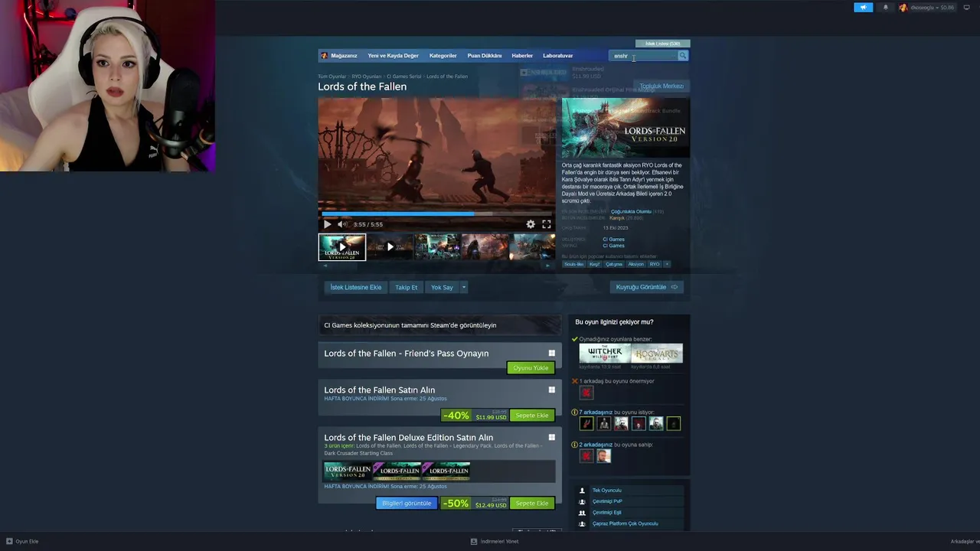Open the account name dropdown with wallet balance

click(927, 8)
